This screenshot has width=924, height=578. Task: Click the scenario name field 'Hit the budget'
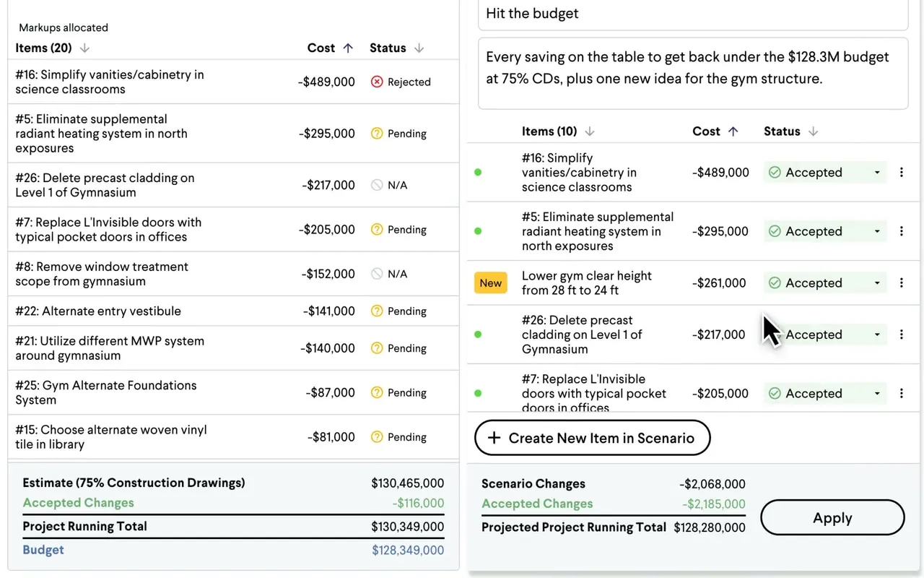coord(693,14)
